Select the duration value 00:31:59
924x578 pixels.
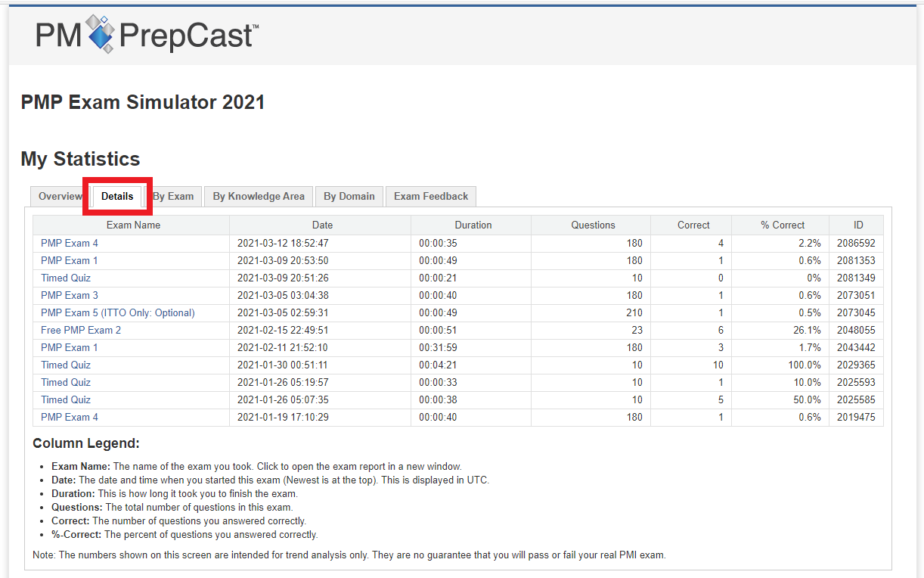click(438, 348)
